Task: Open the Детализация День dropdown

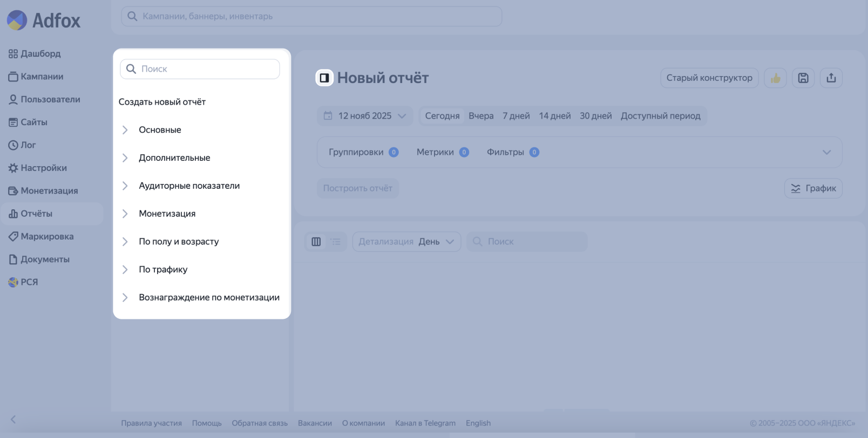Action: pos(406,242)
